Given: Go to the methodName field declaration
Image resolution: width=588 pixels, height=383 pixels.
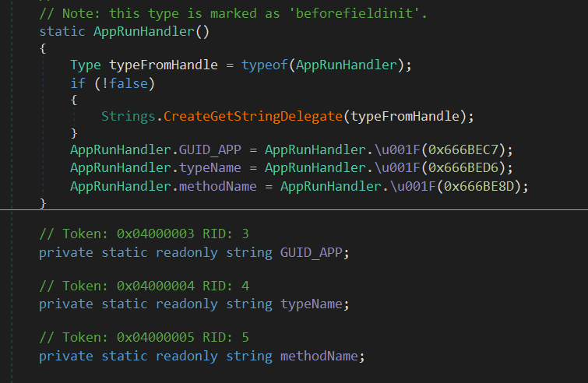Looking at the screenshot, I should [x=319, y=357].
